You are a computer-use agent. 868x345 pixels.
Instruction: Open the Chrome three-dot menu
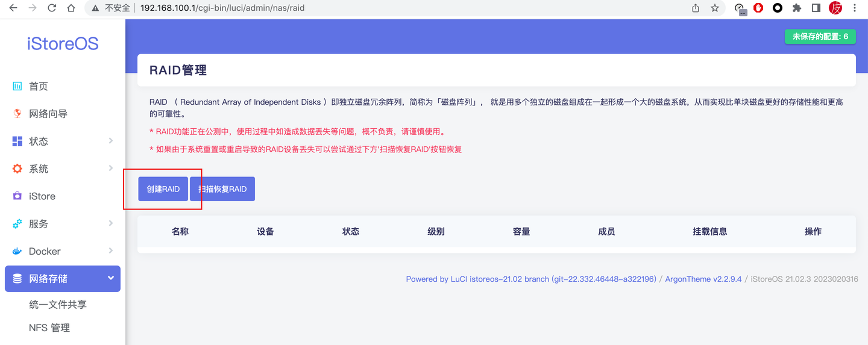point(855,8)
